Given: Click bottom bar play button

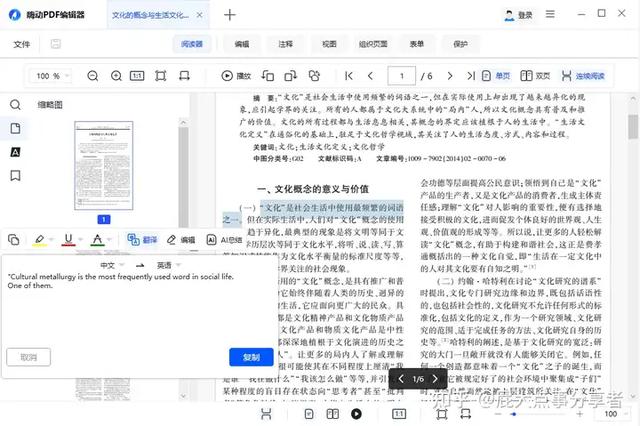Looking at the screenshot, I should click(x=356, y=414).
